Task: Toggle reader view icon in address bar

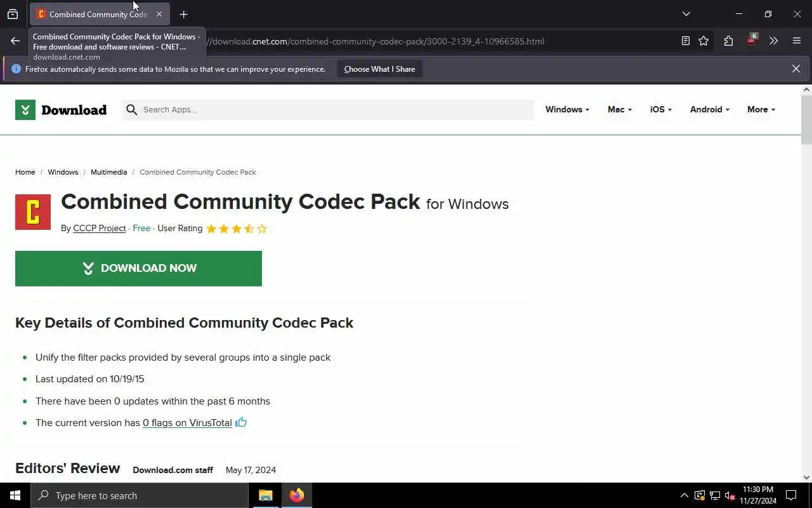Action: pyautogui.click(x=686, y=41)
